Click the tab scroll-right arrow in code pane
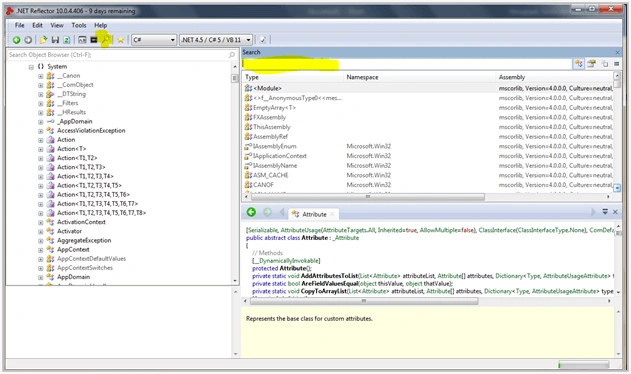Viewport: 631px width, 374px height. click(x=593, y=212)
